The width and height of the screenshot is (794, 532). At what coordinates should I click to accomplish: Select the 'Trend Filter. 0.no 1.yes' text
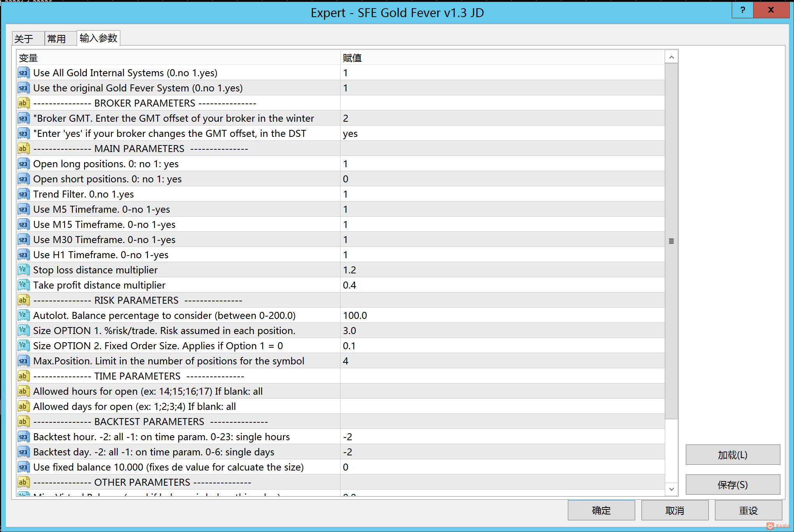tap(83, 194)
